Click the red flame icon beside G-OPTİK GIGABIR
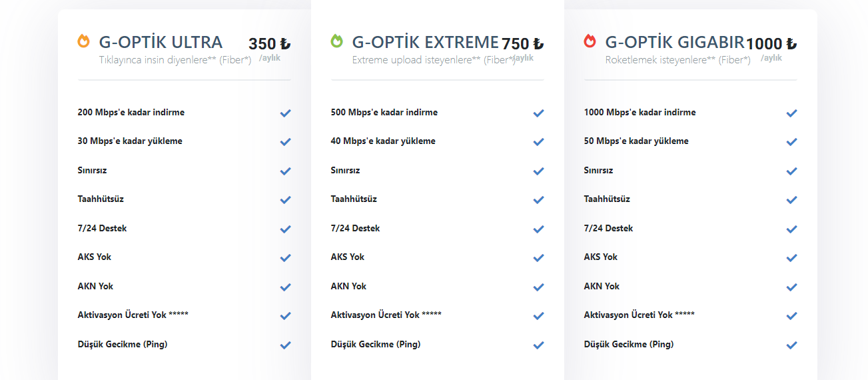The height and width of the screenshot is (380, 868). [590, 41]
